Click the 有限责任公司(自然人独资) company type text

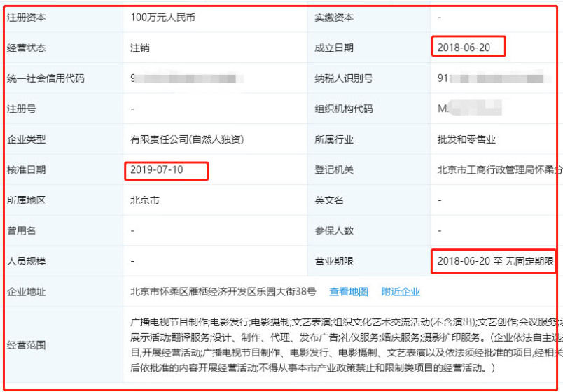click(x=186, y=139)
